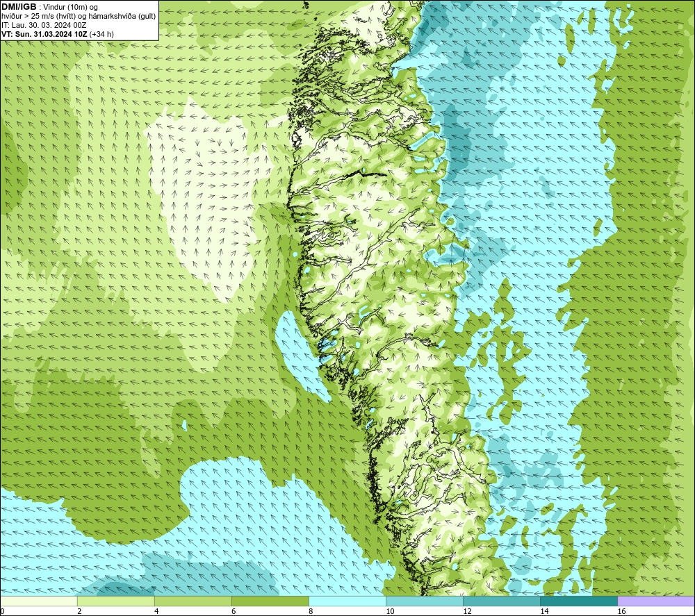
Task: Click the 8–10 m/s light cyan legend swatch
Action: 347,601
